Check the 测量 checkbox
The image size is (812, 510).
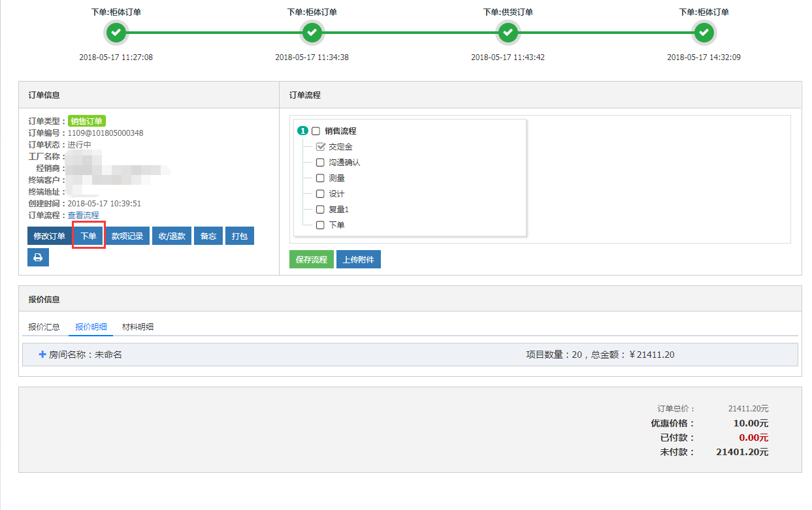pos(320,178)
